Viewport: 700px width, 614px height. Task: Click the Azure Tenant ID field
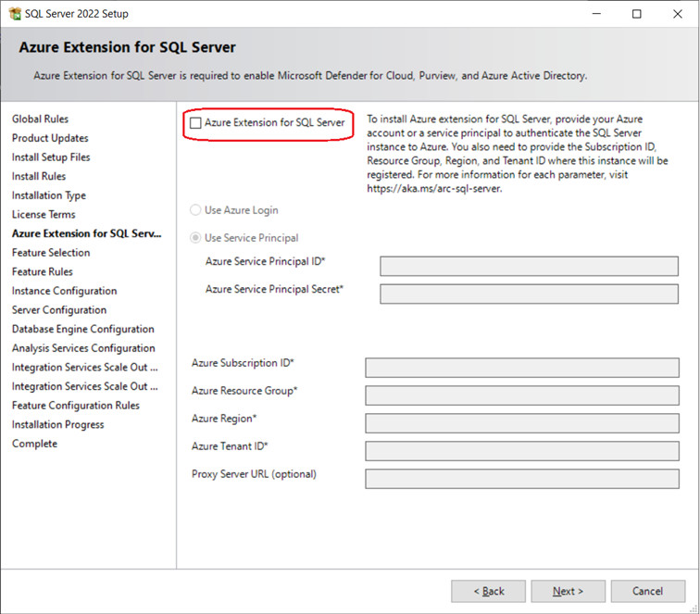[x=522, y=451]
